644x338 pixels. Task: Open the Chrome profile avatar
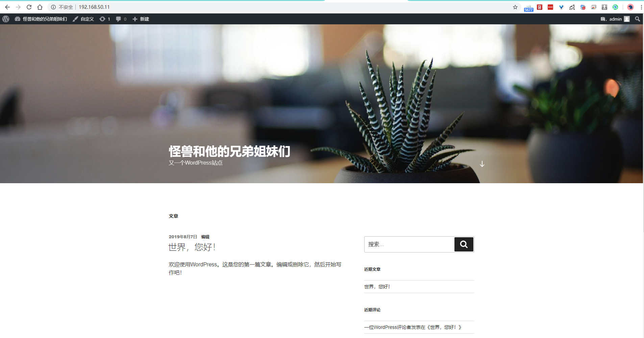[x=630, y=7]
